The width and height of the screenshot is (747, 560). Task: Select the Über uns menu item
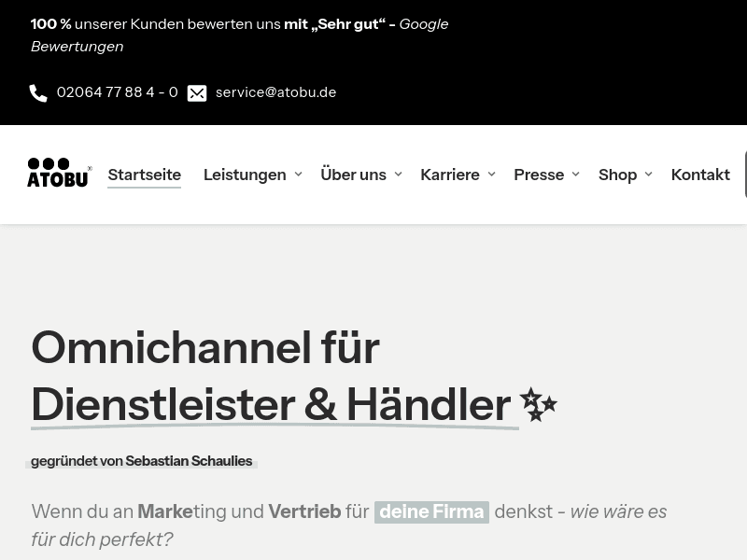(353, 175)
